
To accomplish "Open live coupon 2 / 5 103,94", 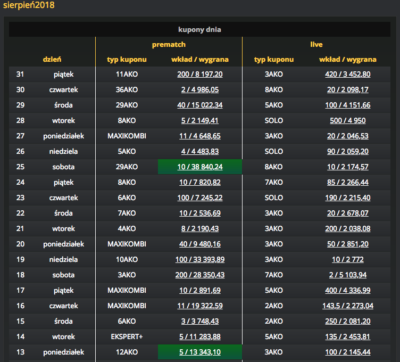I will [348, 275].
